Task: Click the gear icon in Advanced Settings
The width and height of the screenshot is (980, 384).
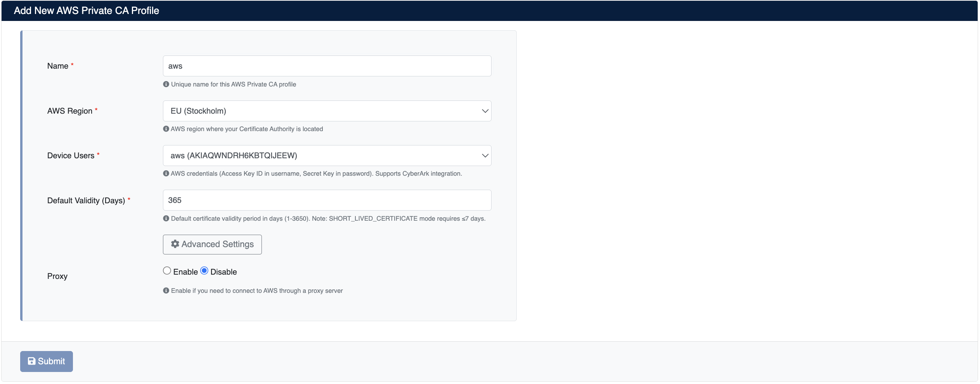Action: coord(175,244)
